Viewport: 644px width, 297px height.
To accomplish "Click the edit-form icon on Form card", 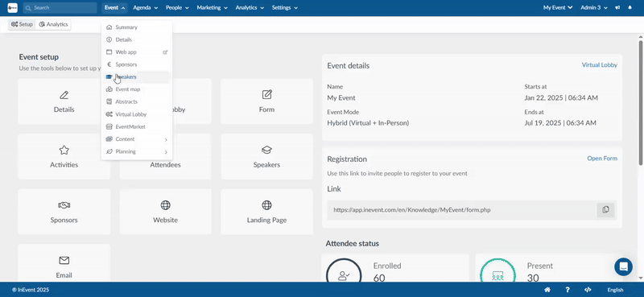I will click(267, 95).
